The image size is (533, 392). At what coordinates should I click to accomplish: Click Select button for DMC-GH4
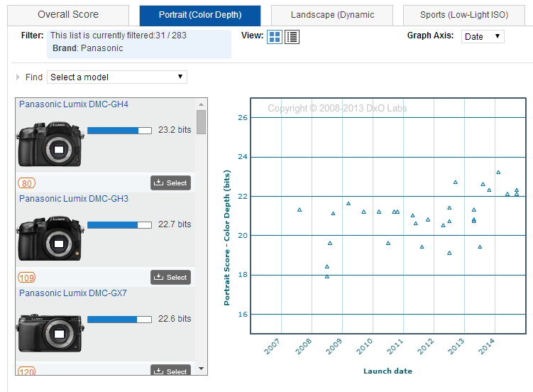point(170,183)
